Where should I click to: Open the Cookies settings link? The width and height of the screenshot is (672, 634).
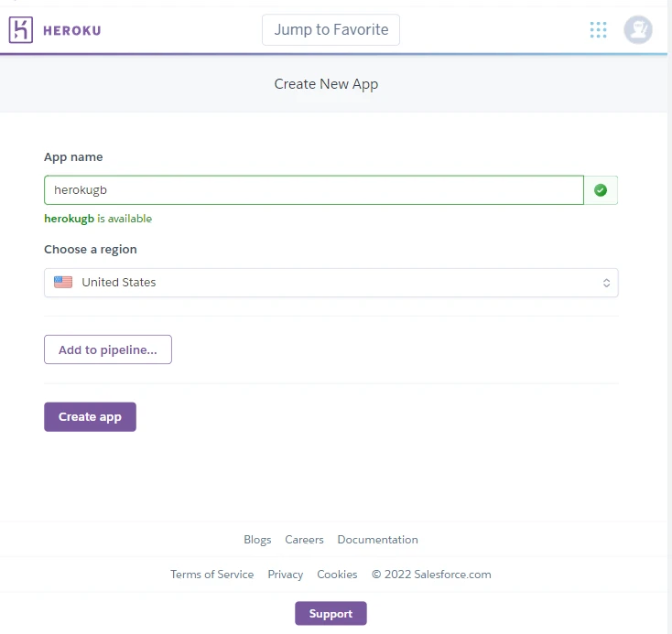(337, 575)
